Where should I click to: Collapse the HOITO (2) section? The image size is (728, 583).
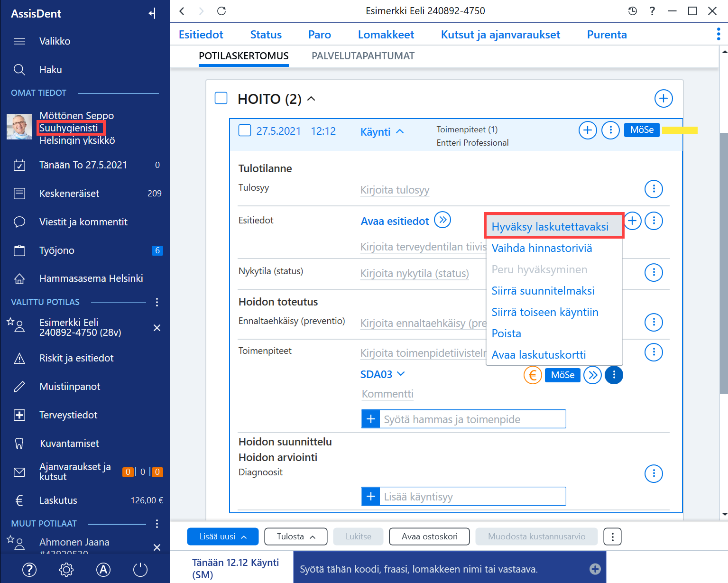[311, 99]
